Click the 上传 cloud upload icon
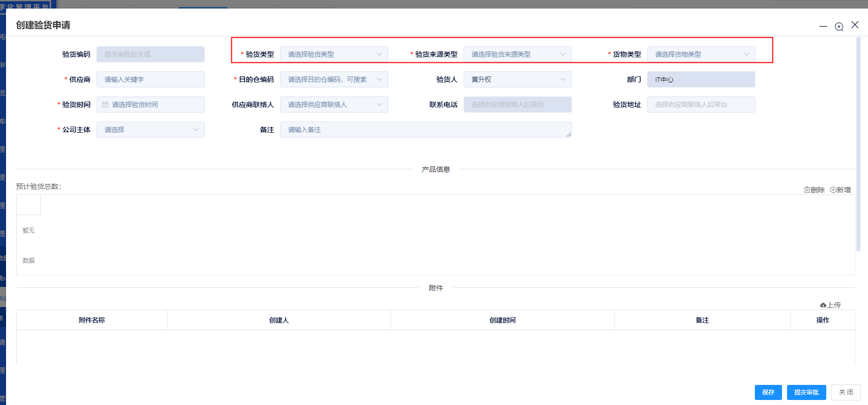This screenshot has width=868, height=405. click(823, 305)
